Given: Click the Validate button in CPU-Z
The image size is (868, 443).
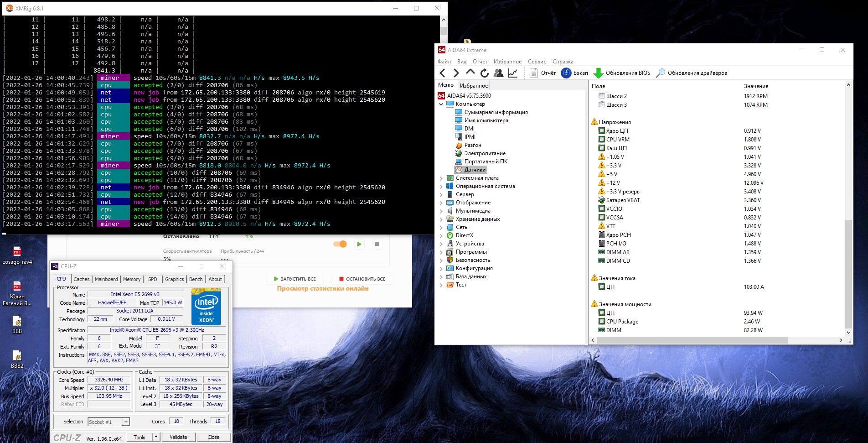Looking at the screenshot, I should (178, 437).
